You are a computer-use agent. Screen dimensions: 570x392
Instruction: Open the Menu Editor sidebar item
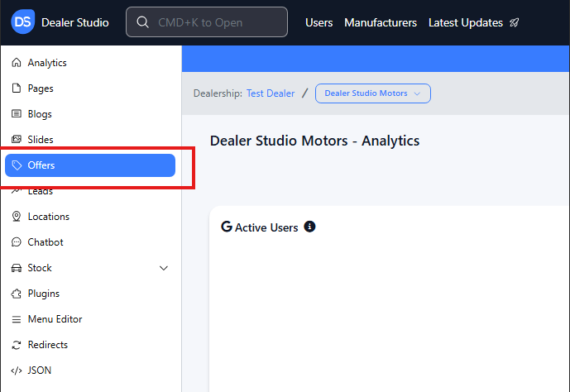click(x=55, y=319)
